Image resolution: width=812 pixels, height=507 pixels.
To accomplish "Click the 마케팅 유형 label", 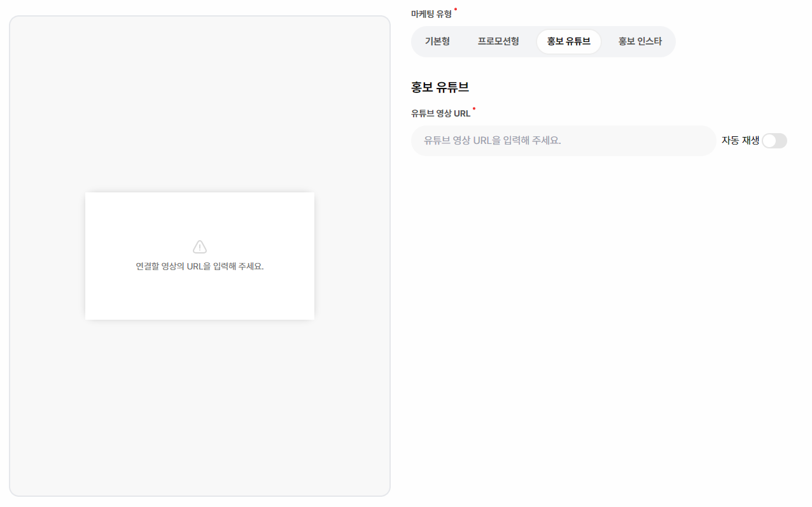I will pos(431,14).
